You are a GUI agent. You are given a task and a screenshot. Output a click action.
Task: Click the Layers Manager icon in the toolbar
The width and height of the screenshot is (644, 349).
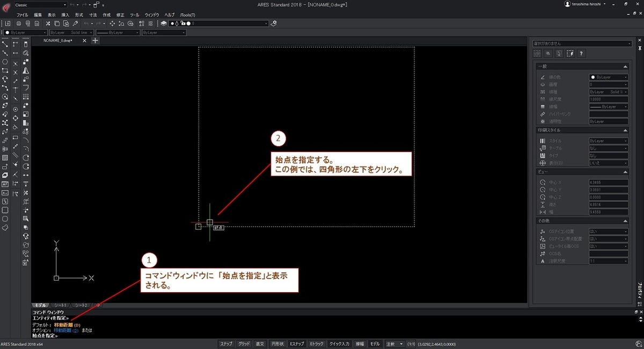pyautogui.click(x=163, y=23)
